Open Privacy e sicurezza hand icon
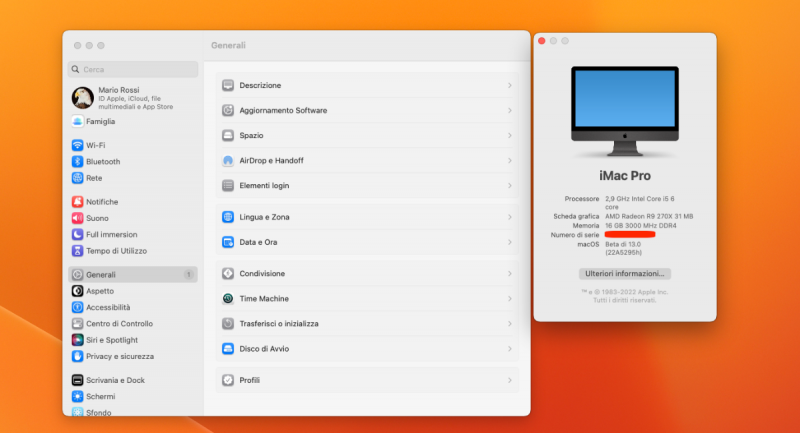Viewport: 800px width, 433px height. coord(77,356)
